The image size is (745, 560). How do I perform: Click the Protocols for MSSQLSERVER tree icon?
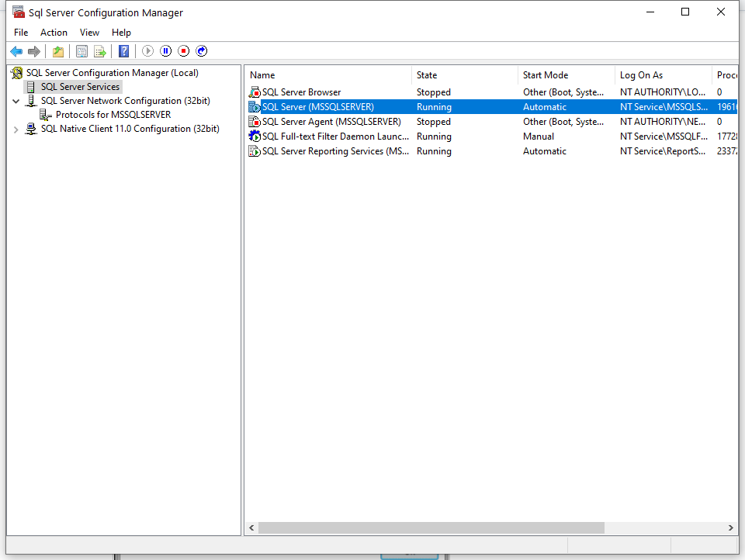(46, 115)
